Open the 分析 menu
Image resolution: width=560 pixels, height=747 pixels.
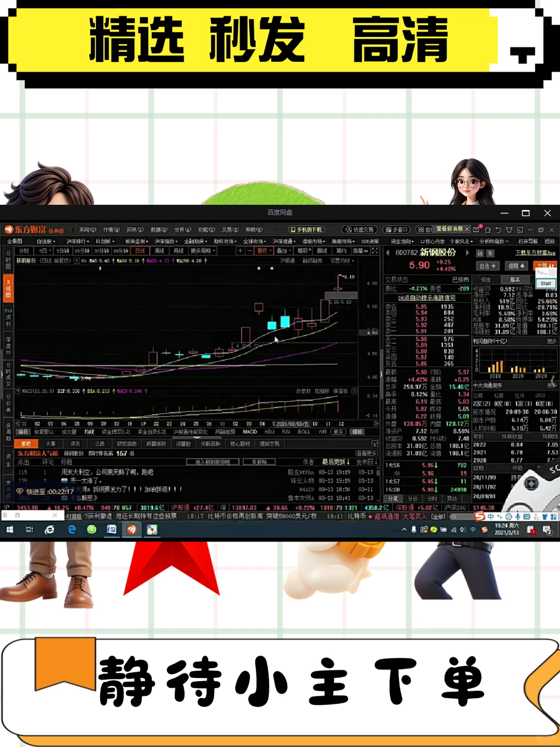point(183,229)
